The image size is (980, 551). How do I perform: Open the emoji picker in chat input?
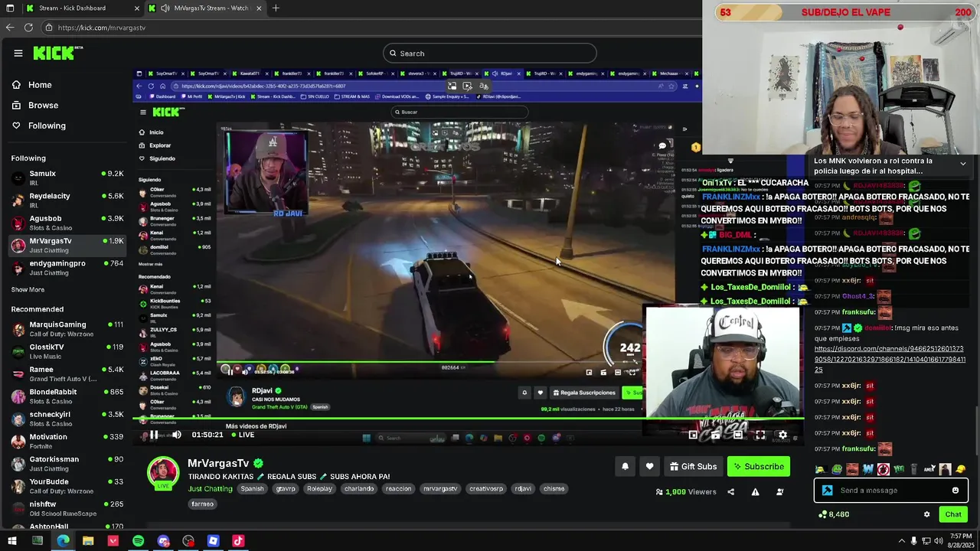pyautogui.click(x=955, y=491)
